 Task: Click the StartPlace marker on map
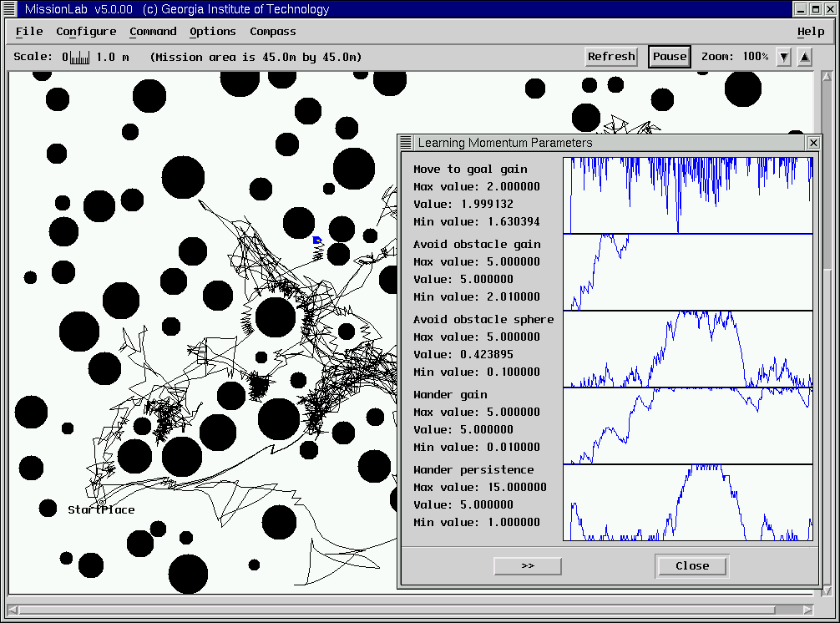coord(101,504)
